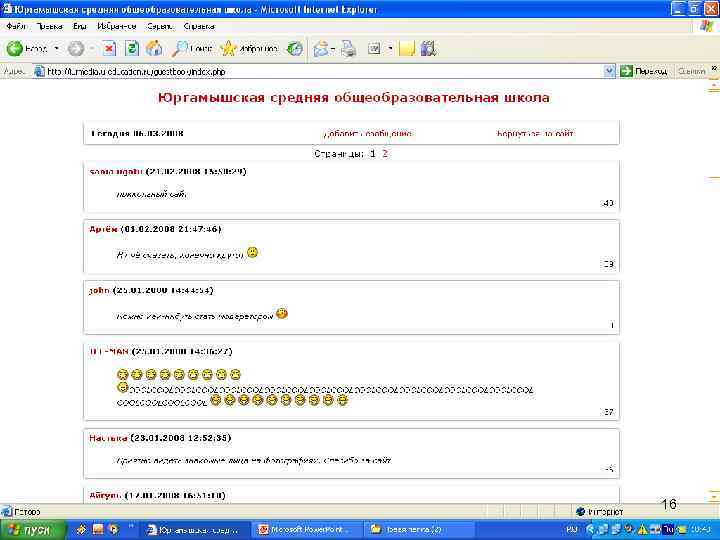Click the Internet zone status bar icon
Viewport: 720px width, 540px height.
pos(580,511)
